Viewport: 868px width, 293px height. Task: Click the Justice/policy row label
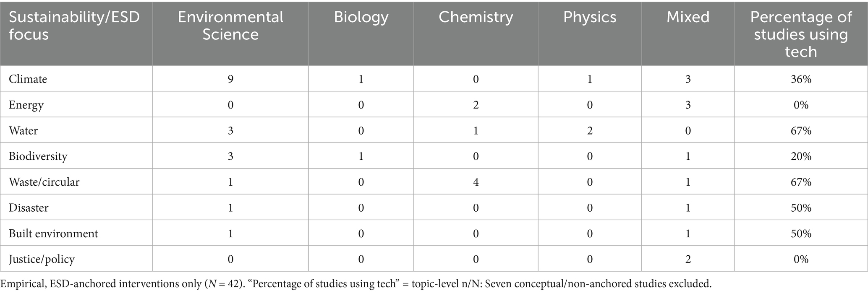click(x=42, y=259)
